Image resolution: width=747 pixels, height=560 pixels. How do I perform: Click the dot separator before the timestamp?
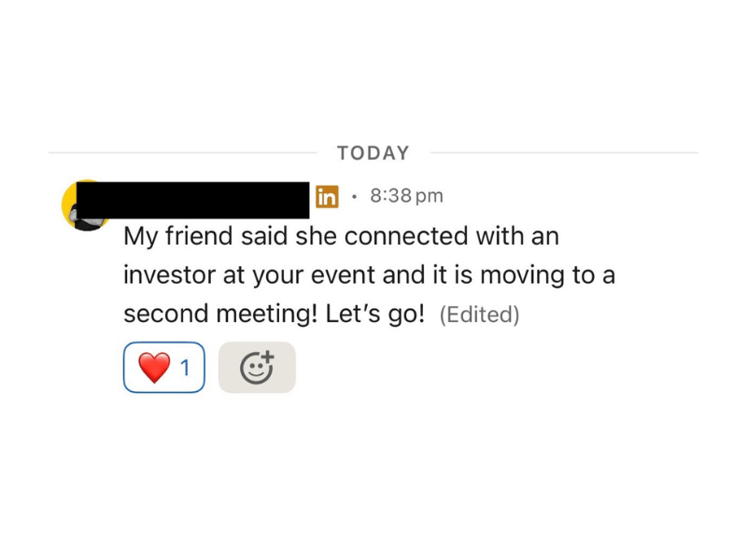tap(354, 197)
